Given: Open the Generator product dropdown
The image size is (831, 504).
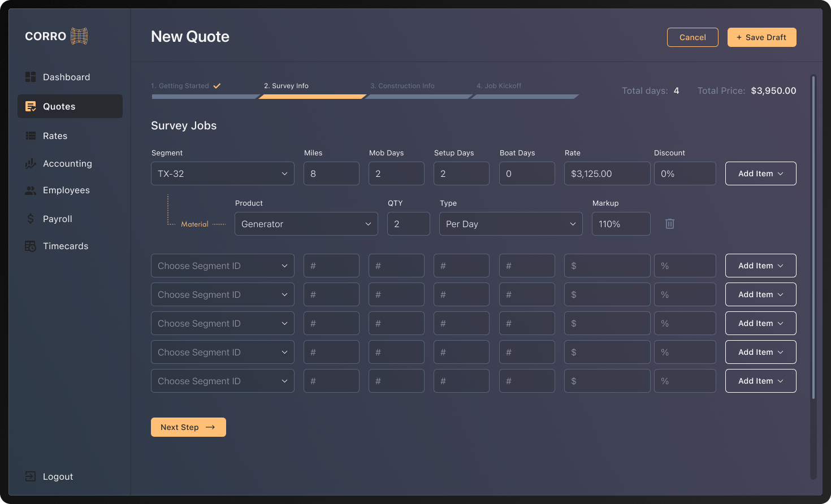Looking at the screenshot, I should 306,224.
